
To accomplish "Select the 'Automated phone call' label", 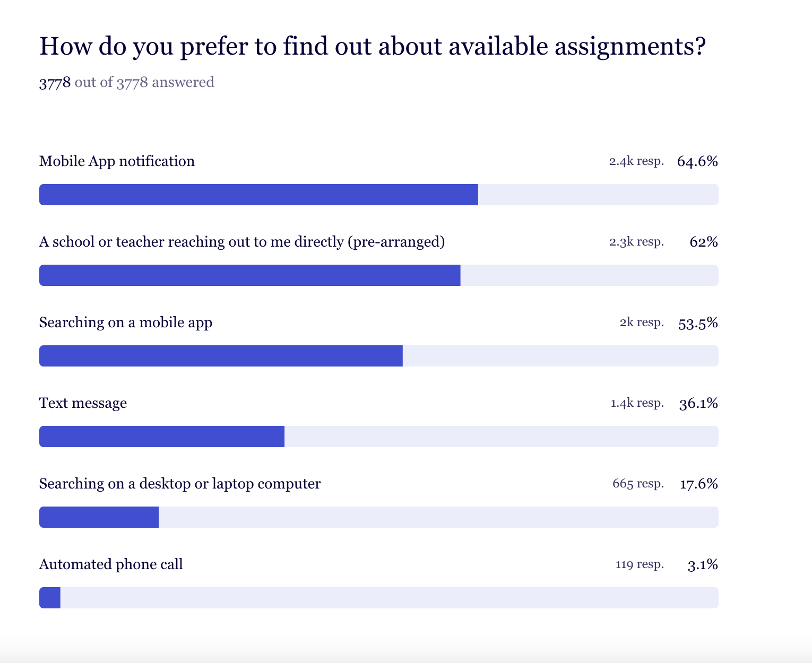I will point(111,564).
